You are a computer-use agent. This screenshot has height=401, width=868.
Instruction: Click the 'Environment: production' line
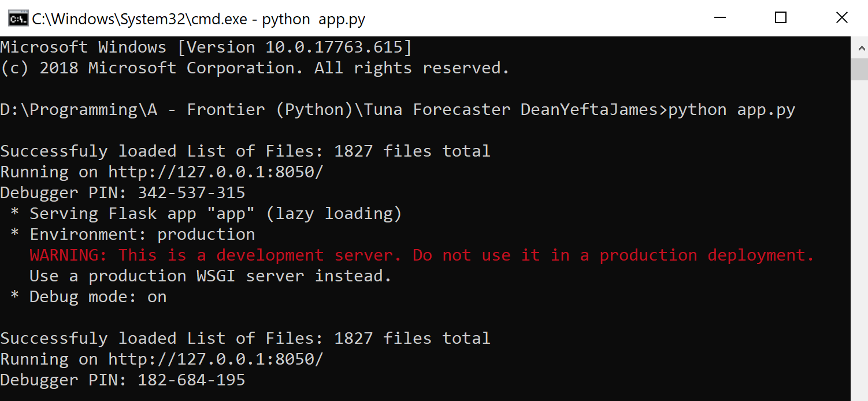click(132, 235)
